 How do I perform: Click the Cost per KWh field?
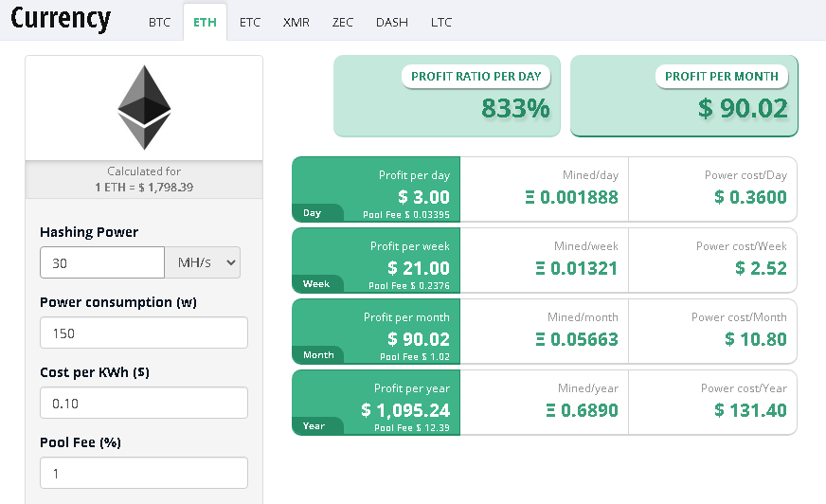[144, 403]
